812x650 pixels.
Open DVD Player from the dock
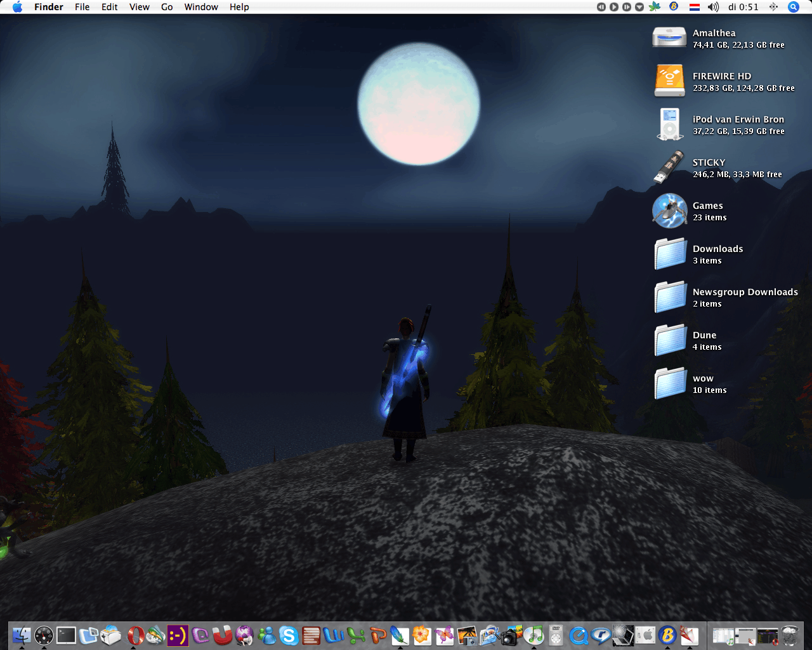point(556,635)
